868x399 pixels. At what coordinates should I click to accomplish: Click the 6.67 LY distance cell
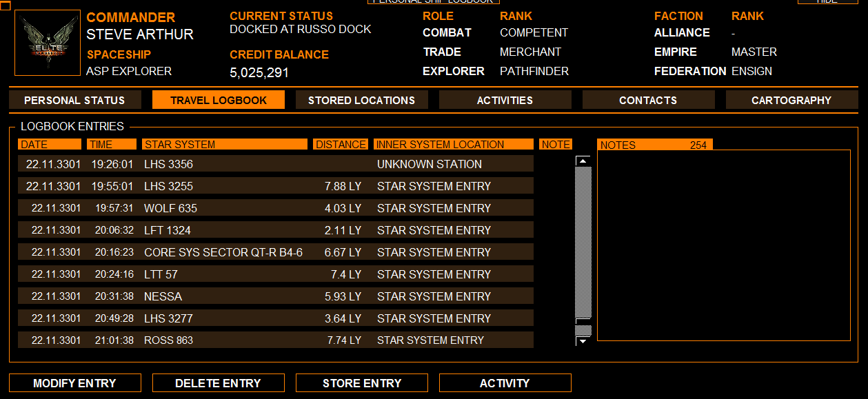pyautogui.click(x=343, y=252)
